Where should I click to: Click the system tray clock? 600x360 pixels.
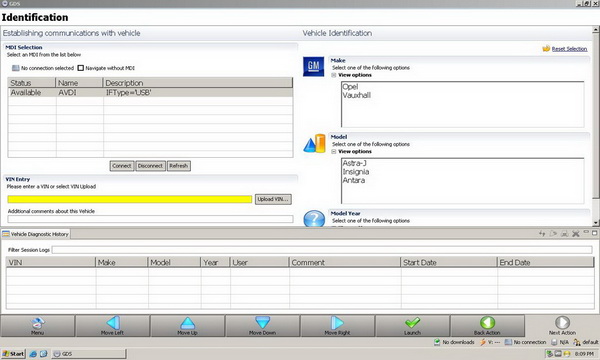(x=584, y=354)
